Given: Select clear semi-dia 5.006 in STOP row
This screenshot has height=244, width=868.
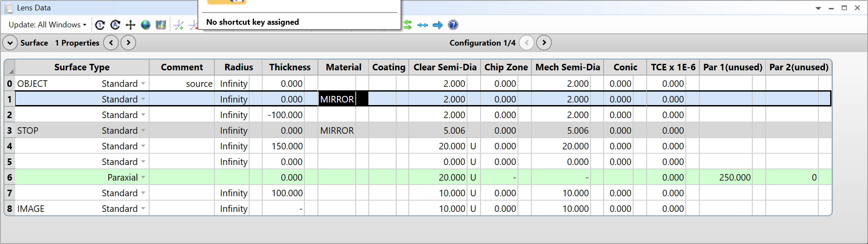Looking at the screenshot, I should click(x=437, y=130).
